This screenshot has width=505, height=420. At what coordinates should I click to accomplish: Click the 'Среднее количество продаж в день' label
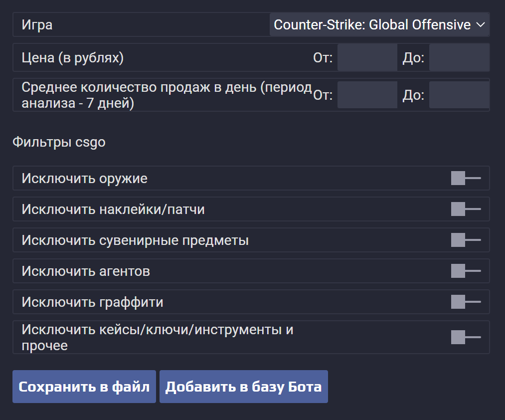click(167, 95)
